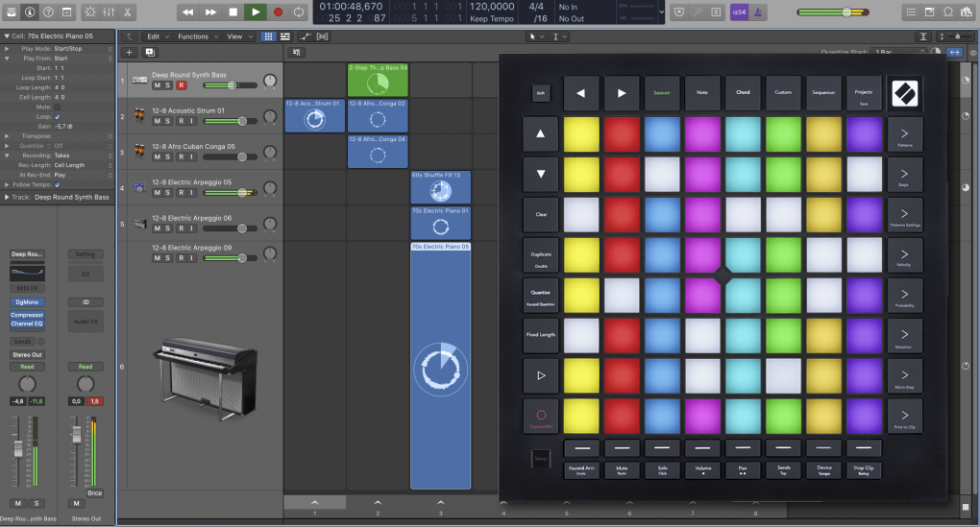This screenshot has width=980, height=527.
Task: Record-enable the Deep Round Synth Bass track
Action: [182, 84]
